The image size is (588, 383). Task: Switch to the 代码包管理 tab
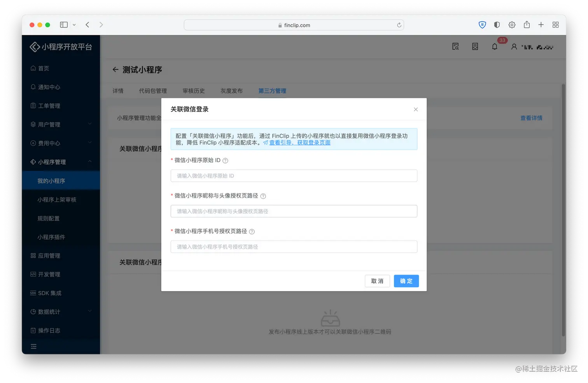153,91
